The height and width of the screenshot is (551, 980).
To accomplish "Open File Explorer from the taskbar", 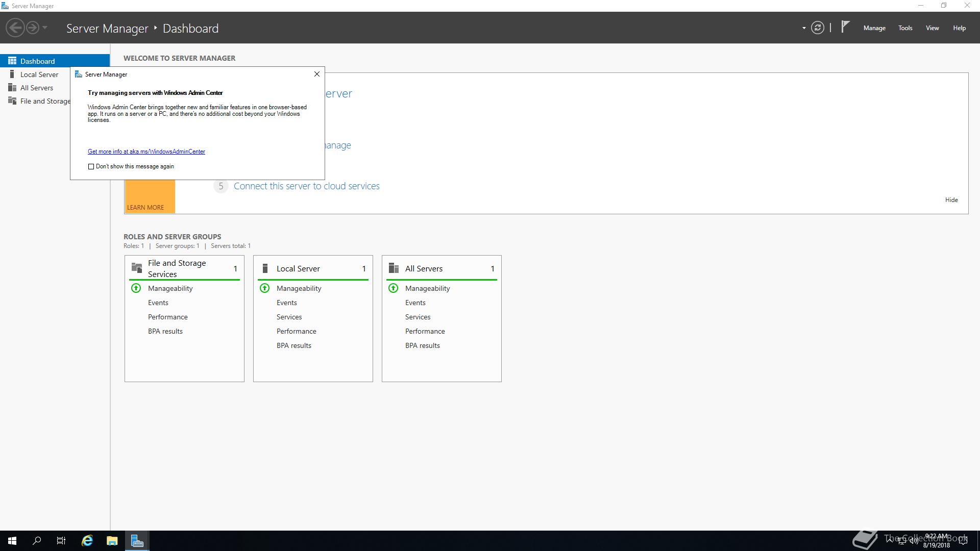I will [112, 541].
